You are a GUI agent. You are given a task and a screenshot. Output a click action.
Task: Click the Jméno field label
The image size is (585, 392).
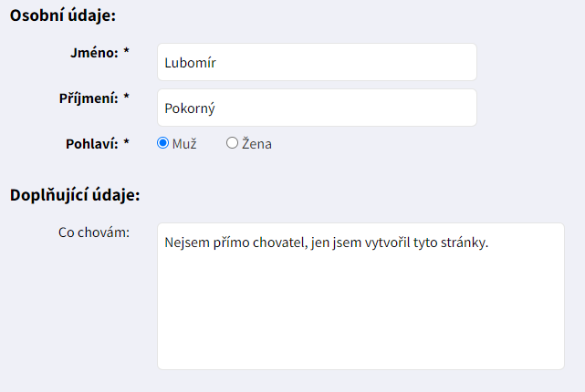94,53
